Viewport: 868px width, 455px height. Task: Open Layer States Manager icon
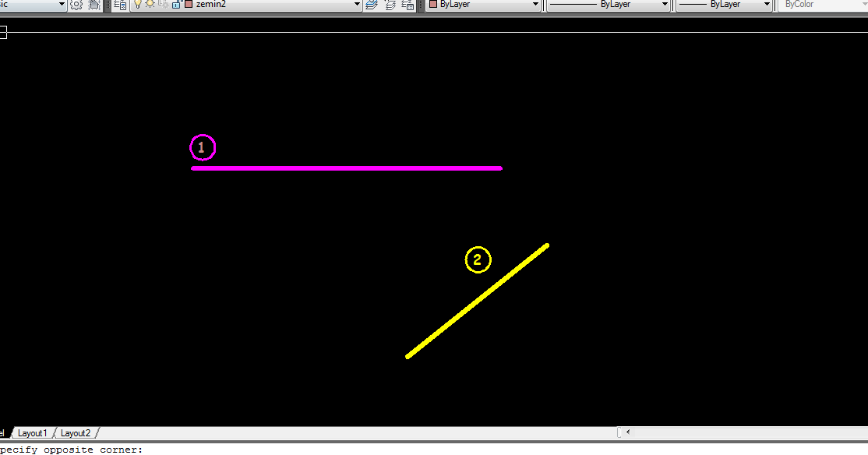(408, 5)
